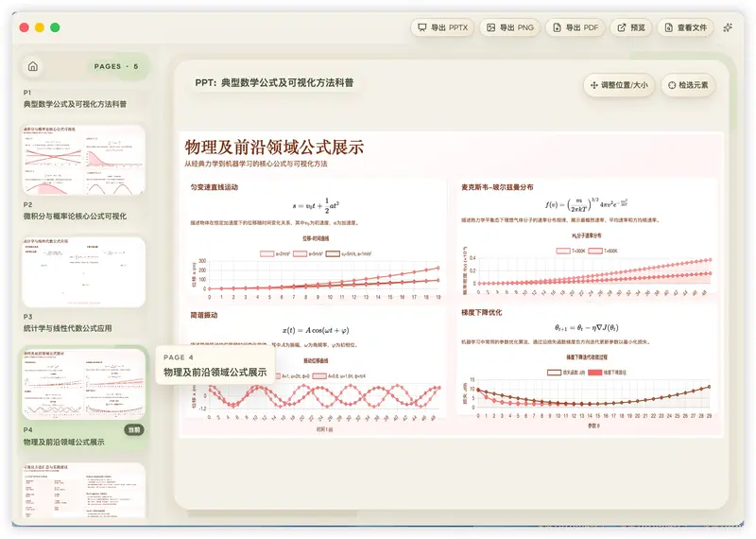Export the deck as PDF

576,27
